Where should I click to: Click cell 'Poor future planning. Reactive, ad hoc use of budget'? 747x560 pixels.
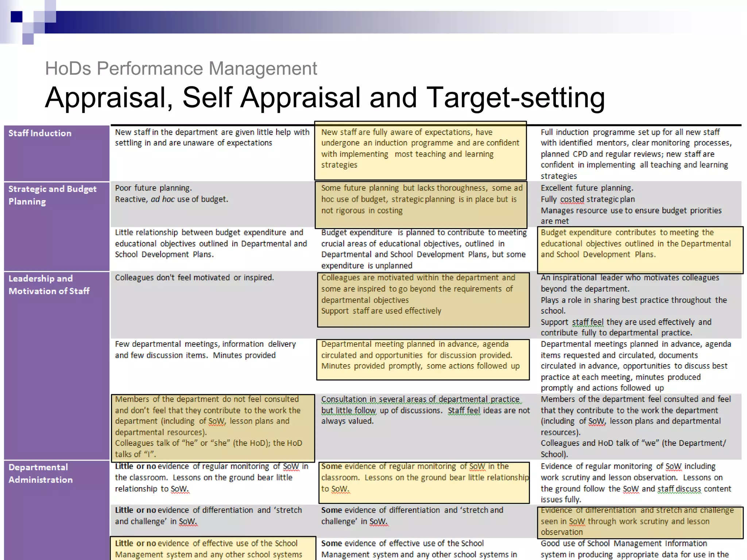pyautogui.click(x=212, y=204)
